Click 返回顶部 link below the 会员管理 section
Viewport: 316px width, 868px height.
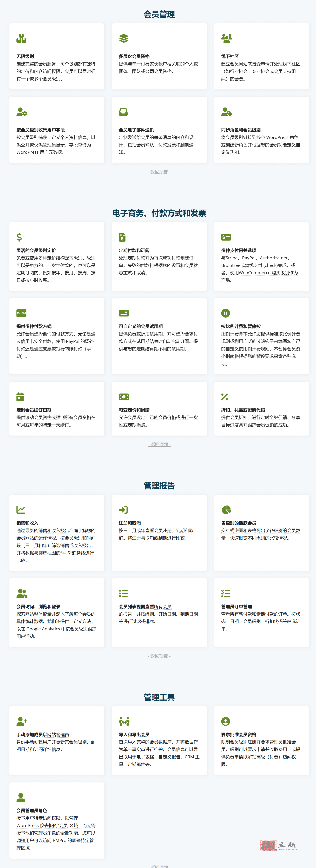tap(159, 172)
